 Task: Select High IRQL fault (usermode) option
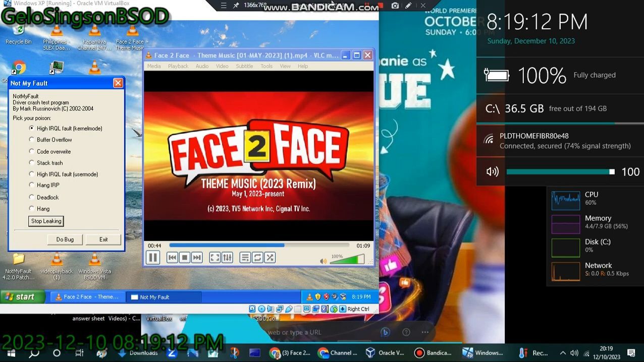[64, 174]
